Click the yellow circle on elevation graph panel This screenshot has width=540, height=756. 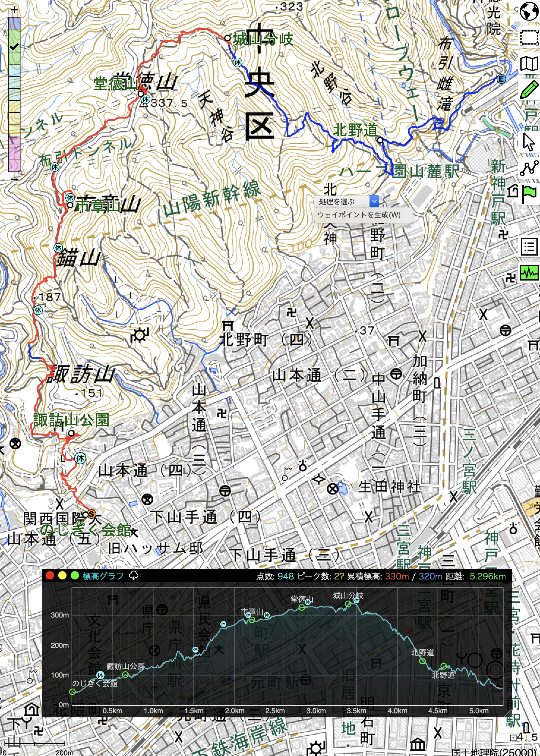[x=62, y=576]
